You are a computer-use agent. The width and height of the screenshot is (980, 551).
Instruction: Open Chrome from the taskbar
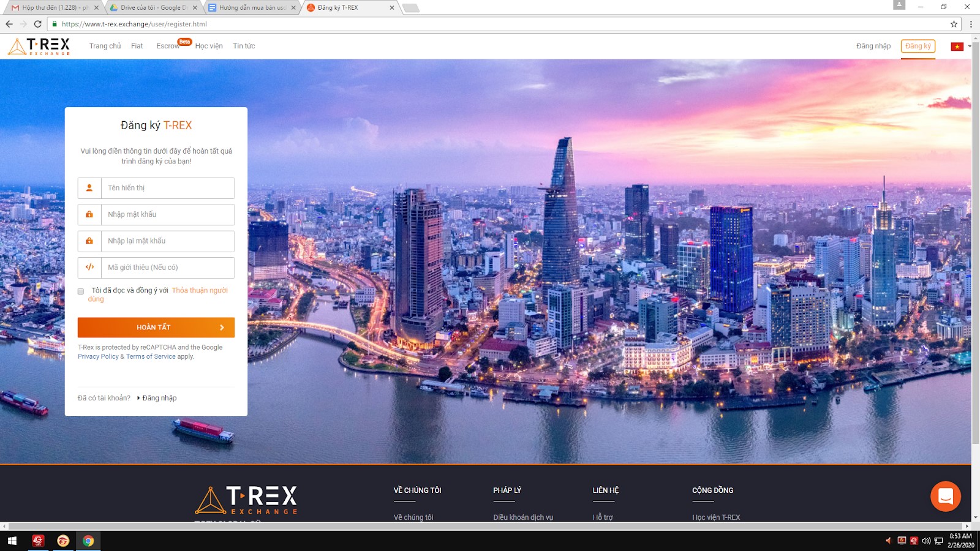[88, 541]
